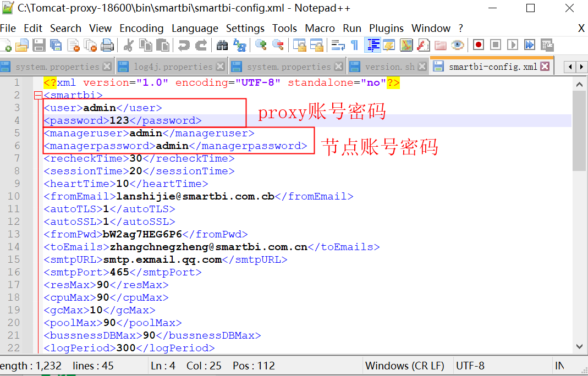The image size is (588, 376).
Task: Click the vertical scrollbar down arrow
Action: click(x=579, y=346)
